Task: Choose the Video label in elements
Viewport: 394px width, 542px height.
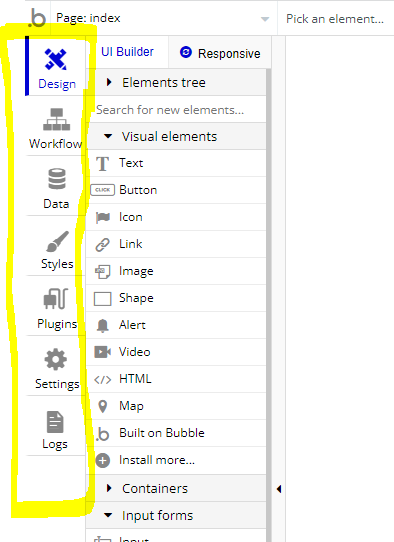Action: 135,352
